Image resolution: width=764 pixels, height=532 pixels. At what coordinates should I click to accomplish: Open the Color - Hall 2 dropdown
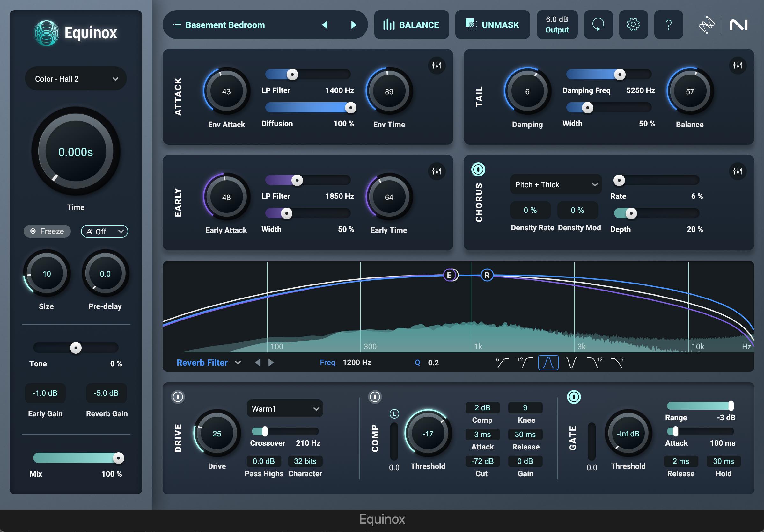pos(76,79)
